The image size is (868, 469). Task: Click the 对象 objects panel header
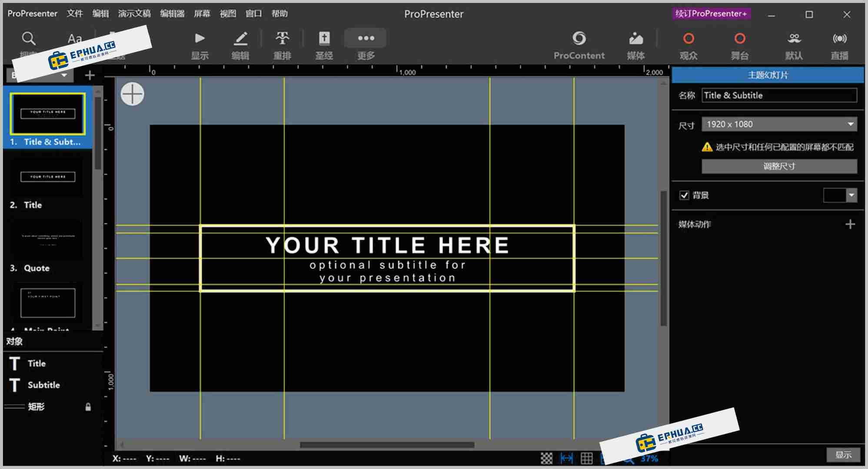pyautogui.click(x=14, y=341)
